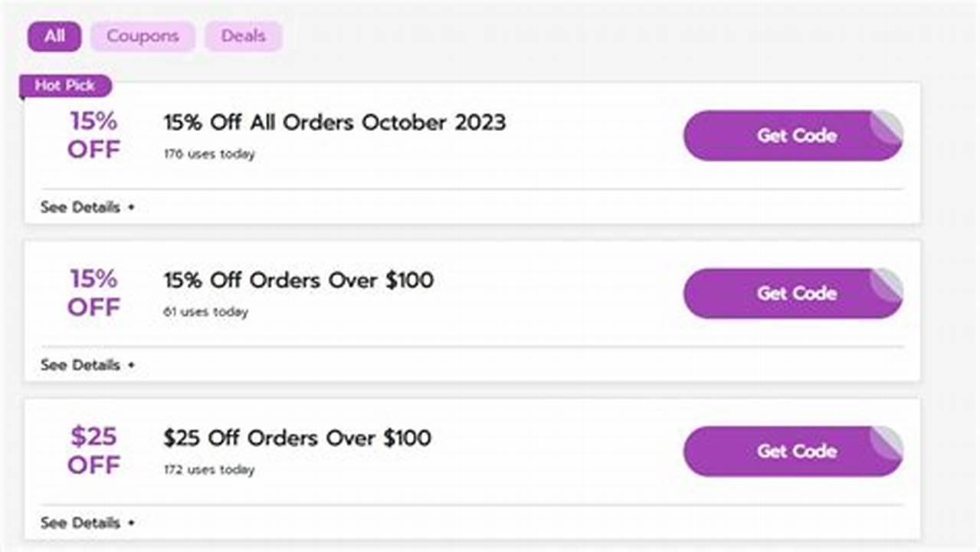The height and width of the screenshot is (552, 980).
Task: Open the 15% Off Orders Over $100 offer
Action: pyautogui.click(x=299, y=281)
